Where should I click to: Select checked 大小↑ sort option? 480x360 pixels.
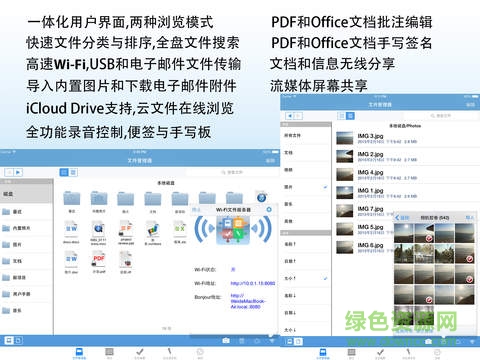(x=306, y=278)
